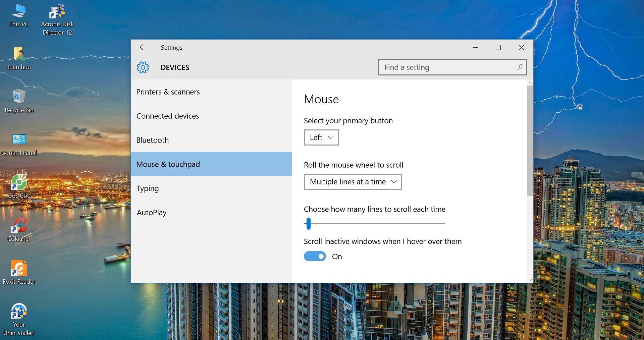Launch Foxit Reader shortcut
644x340 pixels.
19,273
